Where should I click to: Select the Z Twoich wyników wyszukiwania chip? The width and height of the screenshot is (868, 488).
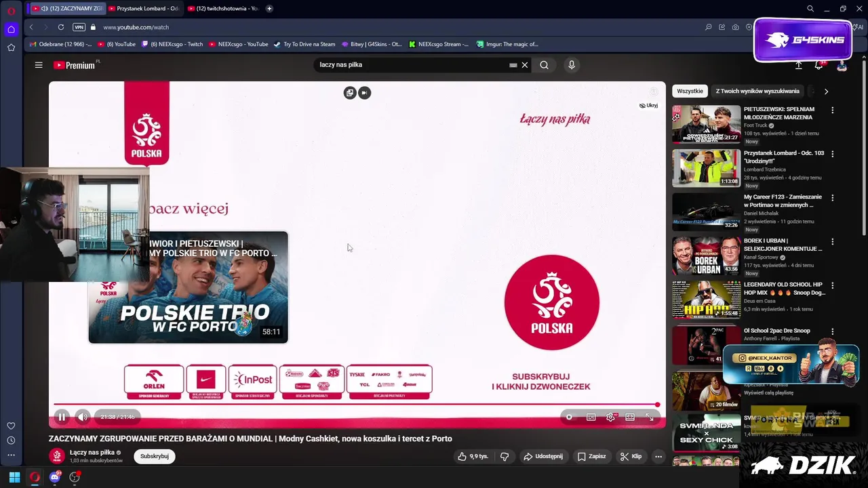pyautogui.click(x=757, y=91)
